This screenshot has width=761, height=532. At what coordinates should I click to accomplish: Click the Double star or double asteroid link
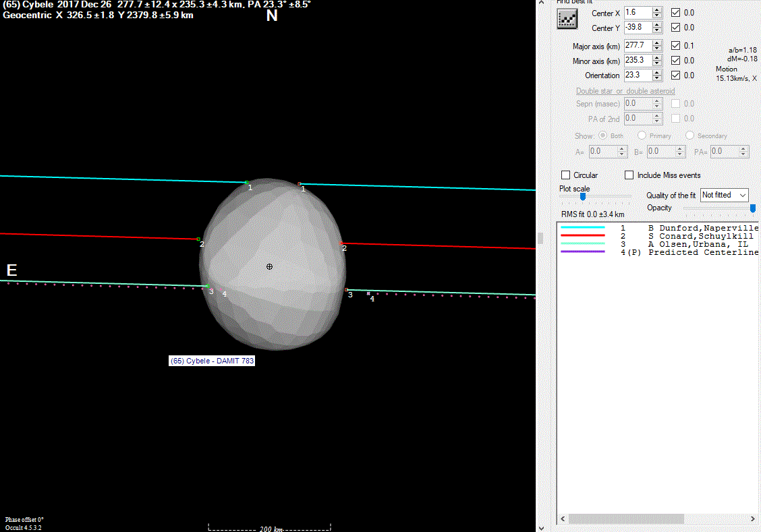[x=625, y=90]
